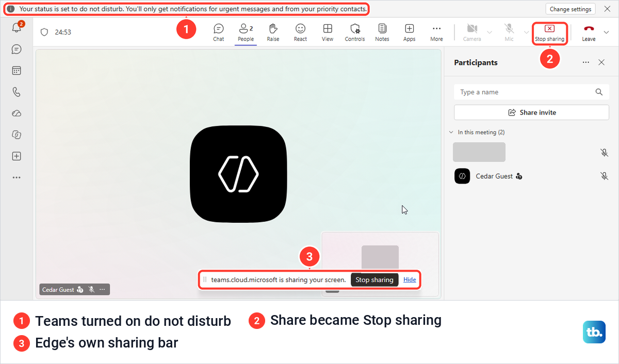
Task: Click the blurred participant name in list
Action: tap(479, 152)
